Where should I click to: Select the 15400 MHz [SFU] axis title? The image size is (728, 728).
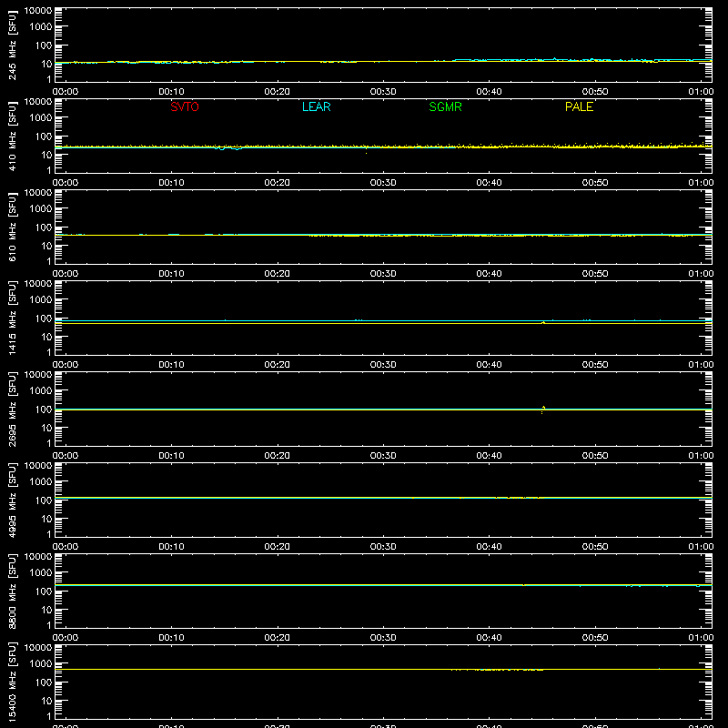point(12,682)
